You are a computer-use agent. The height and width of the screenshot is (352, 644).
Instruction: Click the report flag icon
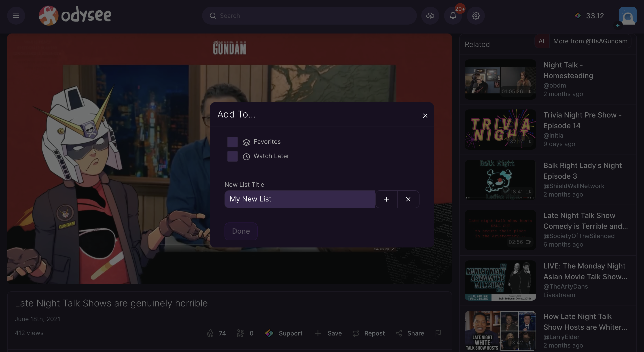438,333
